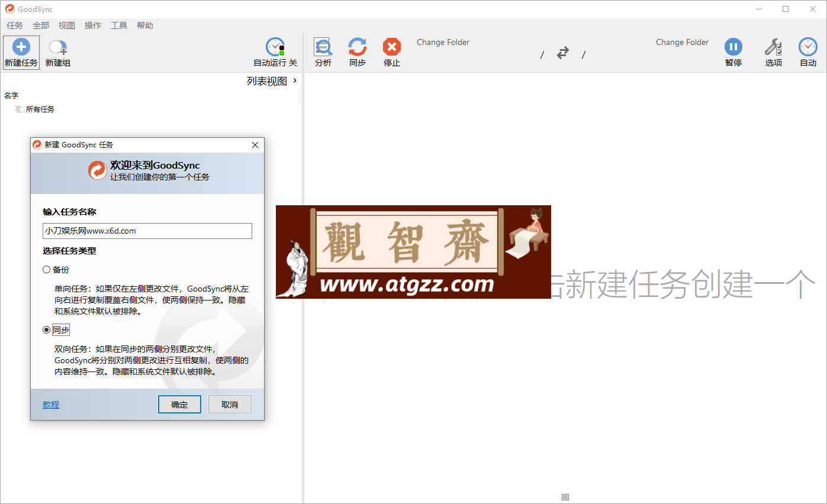Click the Pause (暂停) blue icon
The height and width of the screenshot is (504, 827).
pyautogui.click(x=733, y=47)
